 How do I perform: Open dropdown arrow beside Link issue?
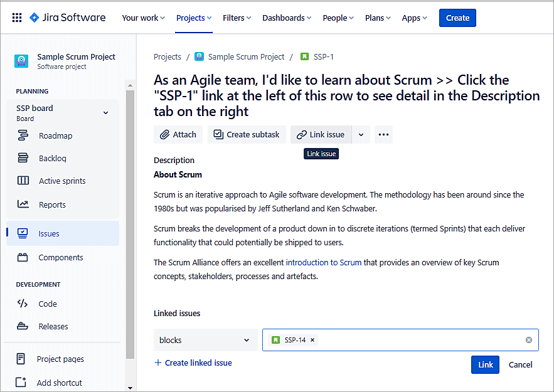pos(361,134)
